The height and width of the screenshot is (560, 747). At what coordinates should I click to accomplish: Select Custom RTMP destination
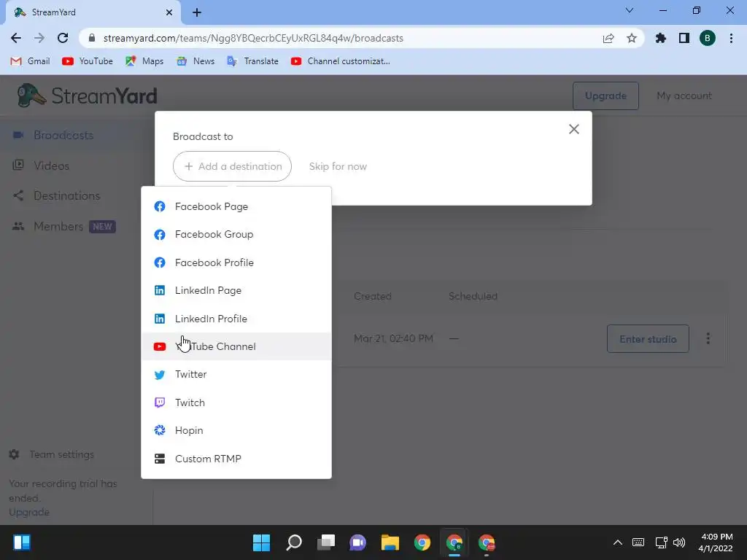click(x=236, y=459)
